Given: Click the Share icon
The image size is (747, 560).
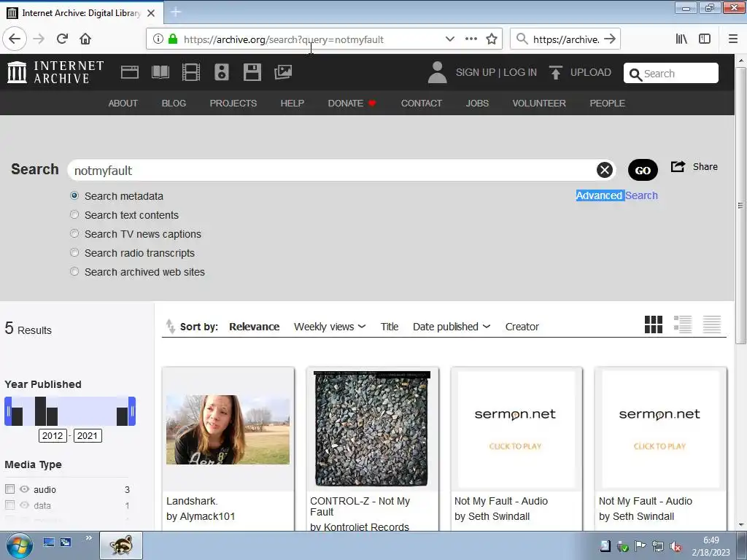Looking at the screenshot, I should (x=678, y=167).
